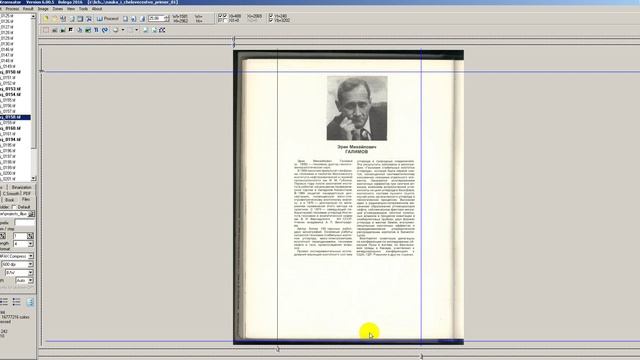Switch to the PDF tab
Screen dimensions: 640x360
27,193
